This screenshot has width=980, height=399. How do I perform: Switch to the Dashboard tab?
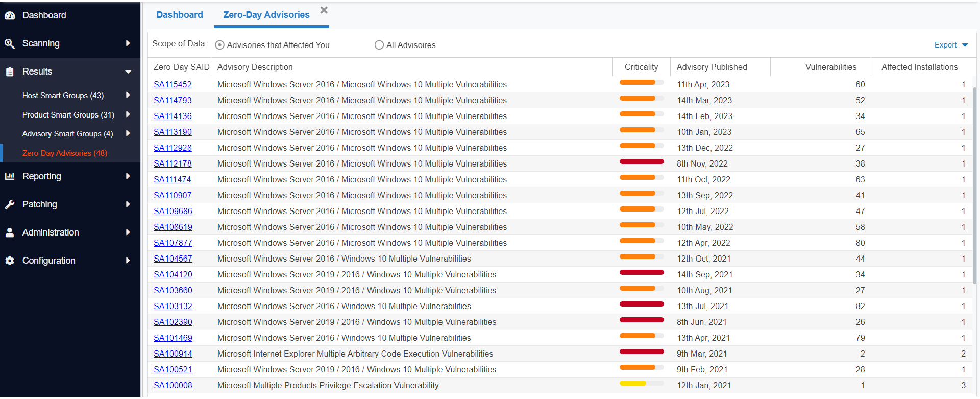coord(179,15)
